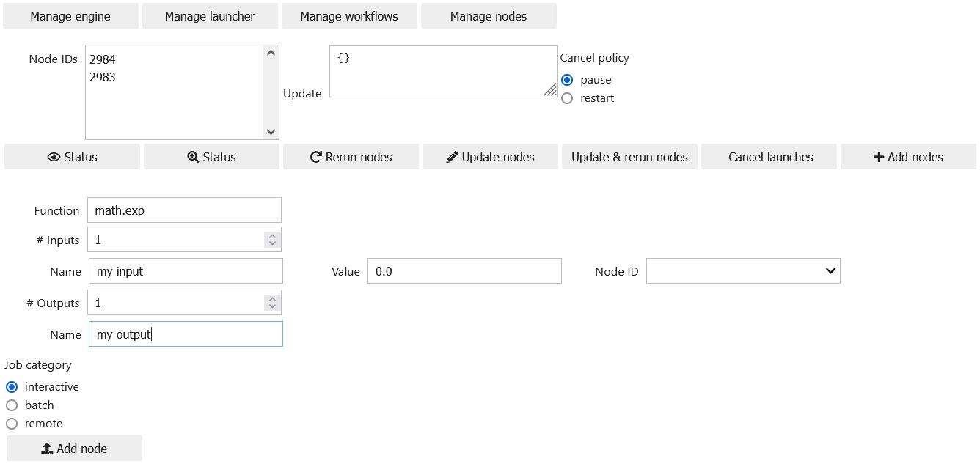
Task: Click the Value field showing 0.0
Action: tap(464, 271)
